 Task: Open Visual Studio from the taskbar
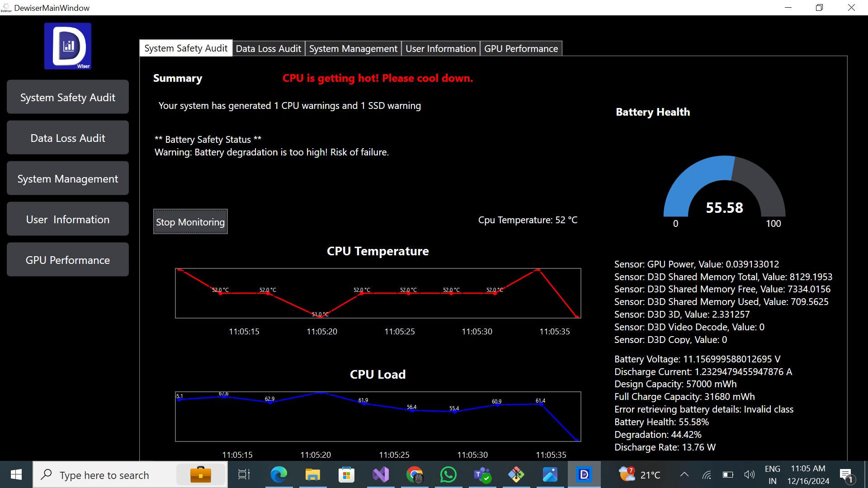click(381, 474)
